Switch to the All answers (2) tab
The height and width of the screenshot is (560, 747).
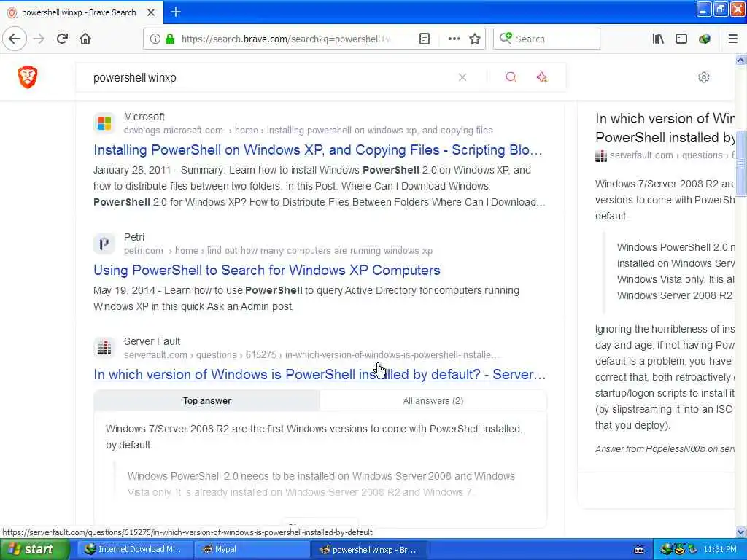pos(433,401)
